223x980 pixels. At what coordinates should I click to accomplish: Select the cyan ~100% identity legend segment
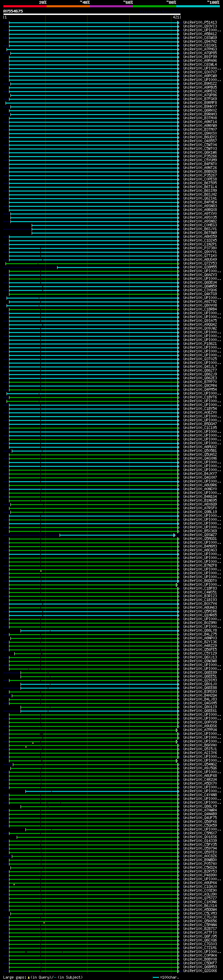(198, 6)
